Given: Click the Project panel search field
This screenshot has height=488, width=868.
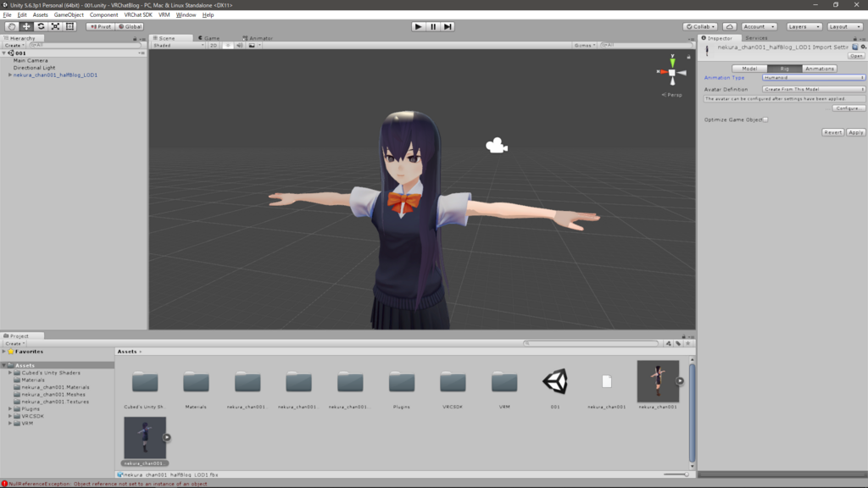Looking at the screenshot, I should [x=591, y=344].
